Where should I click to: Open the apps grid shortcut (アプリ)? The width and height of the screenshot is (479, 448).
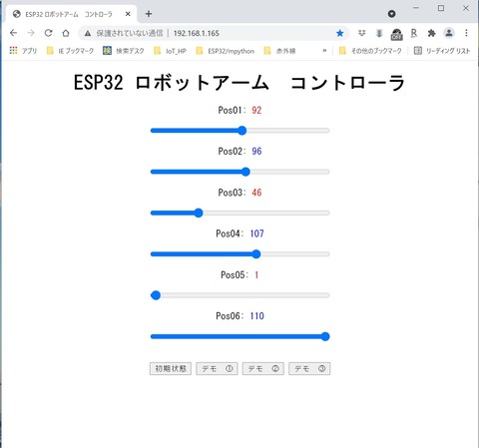(x=23, y=51)
